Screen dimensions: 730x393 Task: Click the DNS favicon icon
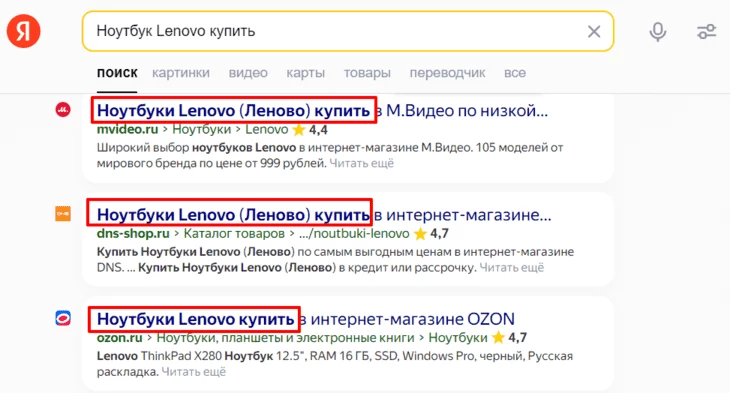(x=63, y=214)
